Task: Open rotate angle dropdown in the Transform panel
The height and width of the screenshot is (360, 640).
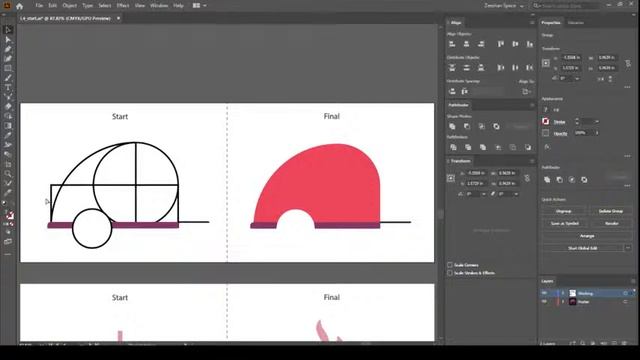Action: click(x=484, y=194)
